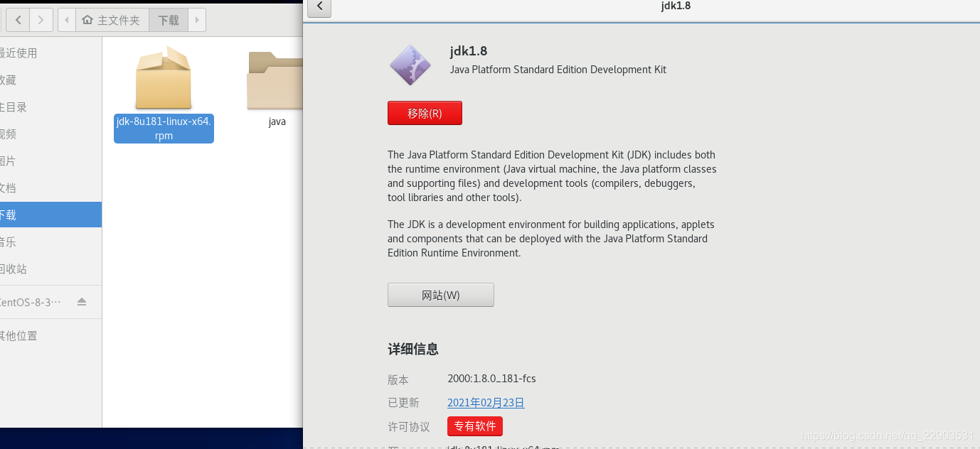Click the path bar right scroll arrow

click(197, 20)
